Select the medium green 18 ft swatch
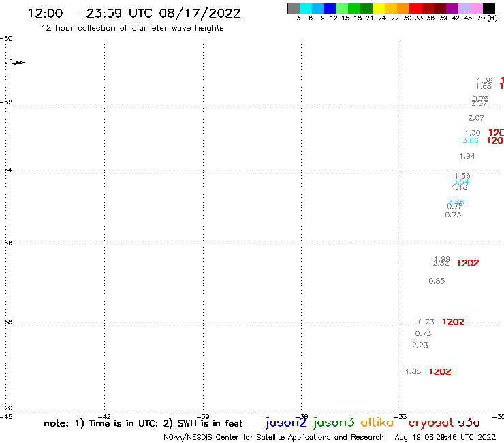Screen dimensions: 504x443 (354, 8)
